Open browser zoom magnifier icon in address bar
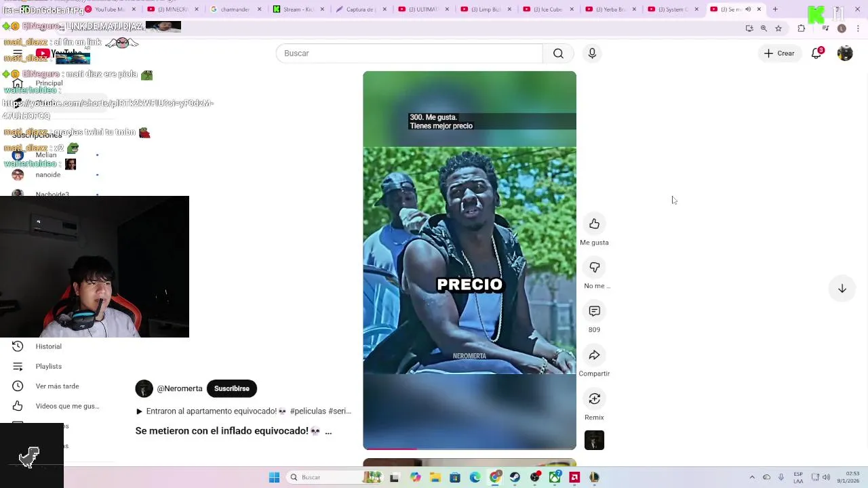Image resolution: width=868 pixels, height=488 pixels. pos(764,28)
